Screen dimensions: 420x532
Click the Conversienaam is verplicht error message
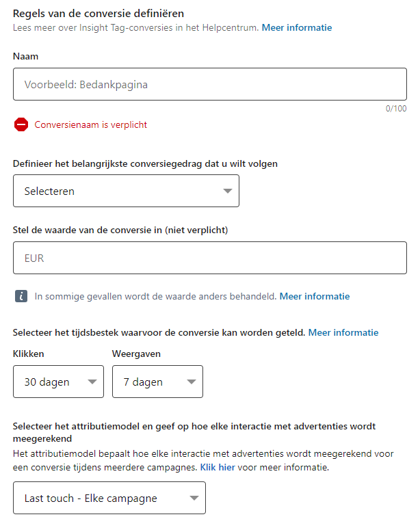coord(90,124)
